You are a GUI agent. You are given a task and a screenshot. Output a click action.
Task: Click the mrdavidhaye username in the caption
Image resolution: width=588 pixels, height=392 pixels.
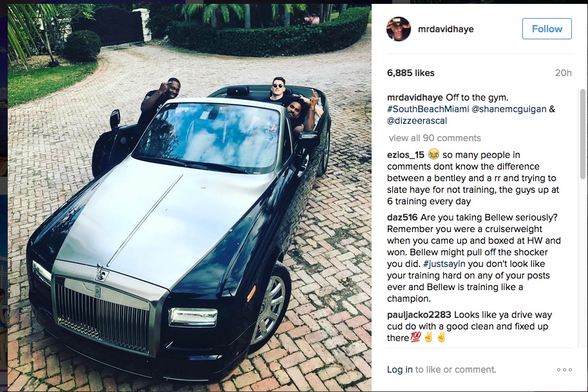(415, 97)
